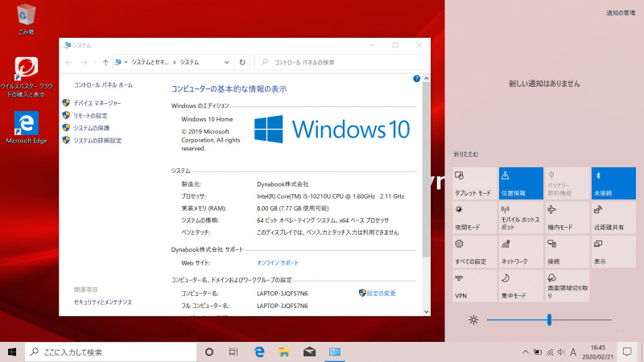Focus the コントロール パネルの検索 search box

(x=340, y=63)
